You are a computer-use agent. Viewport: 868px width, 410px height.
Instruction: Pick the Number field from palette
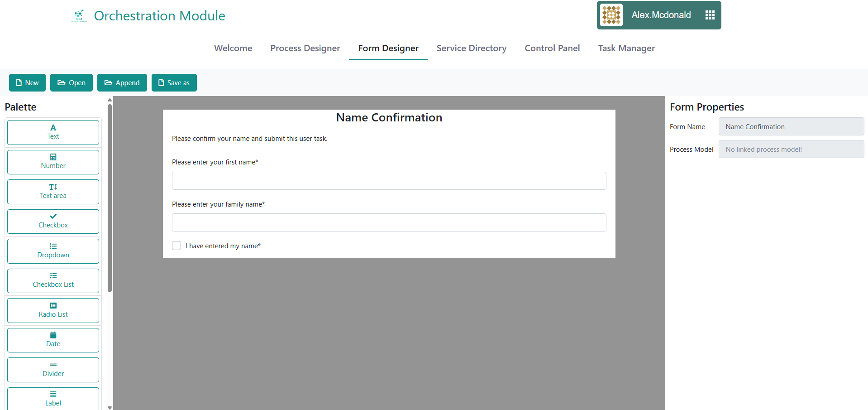53,162
